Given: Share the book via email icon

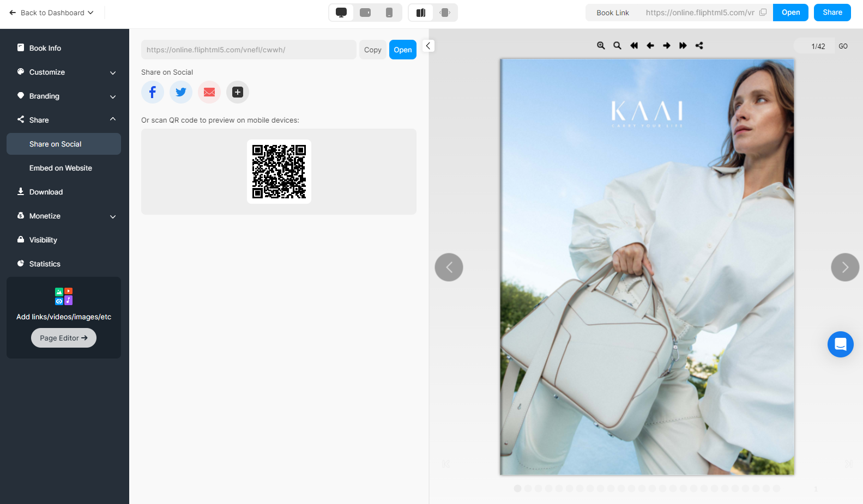Looking at the screenshot, I should point(209,92).
